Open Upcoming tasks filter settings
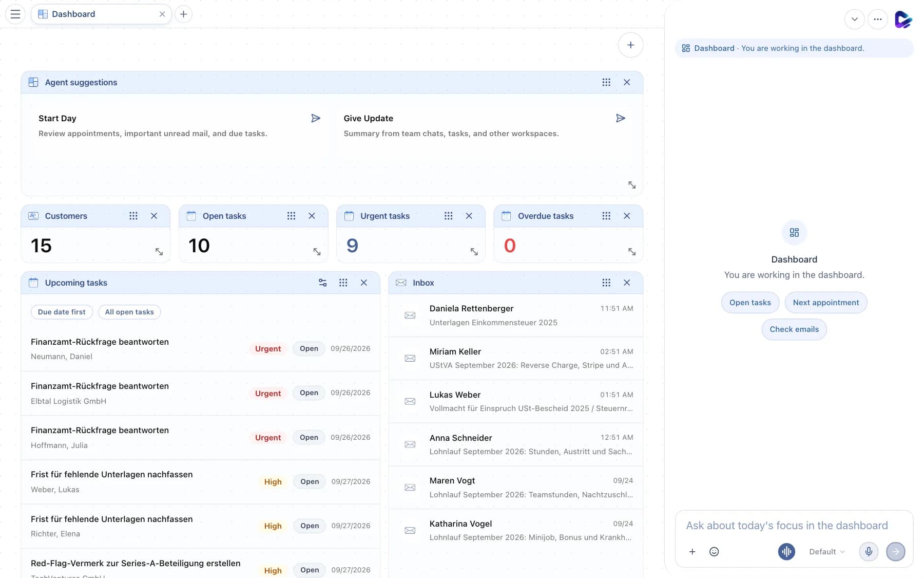 [x=322, y=283]
